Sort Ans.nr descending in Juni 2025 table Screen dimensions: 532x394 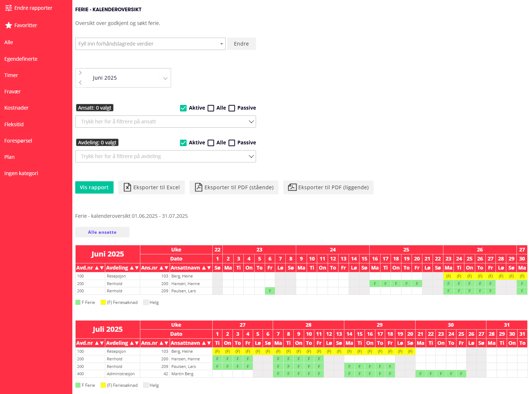coord(166,268)
